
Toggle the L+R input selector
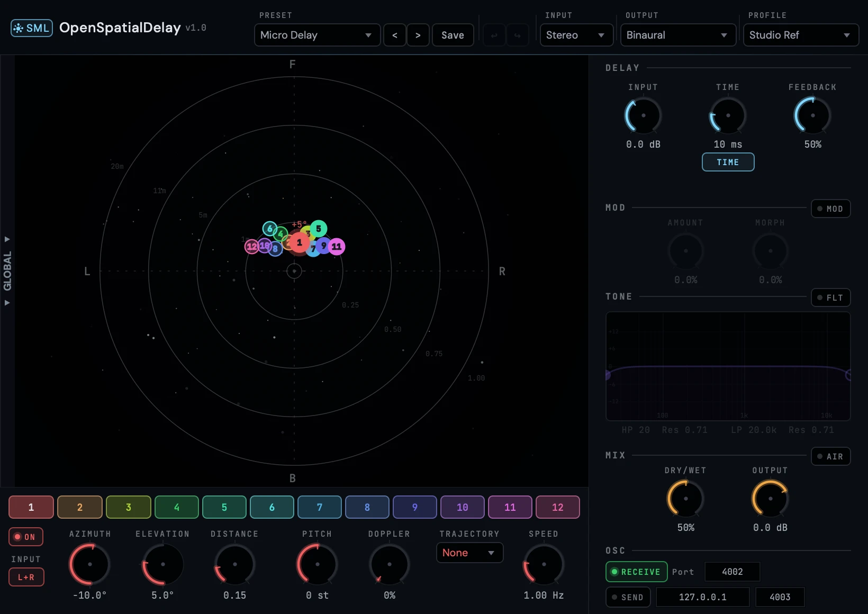coord(26,577)
